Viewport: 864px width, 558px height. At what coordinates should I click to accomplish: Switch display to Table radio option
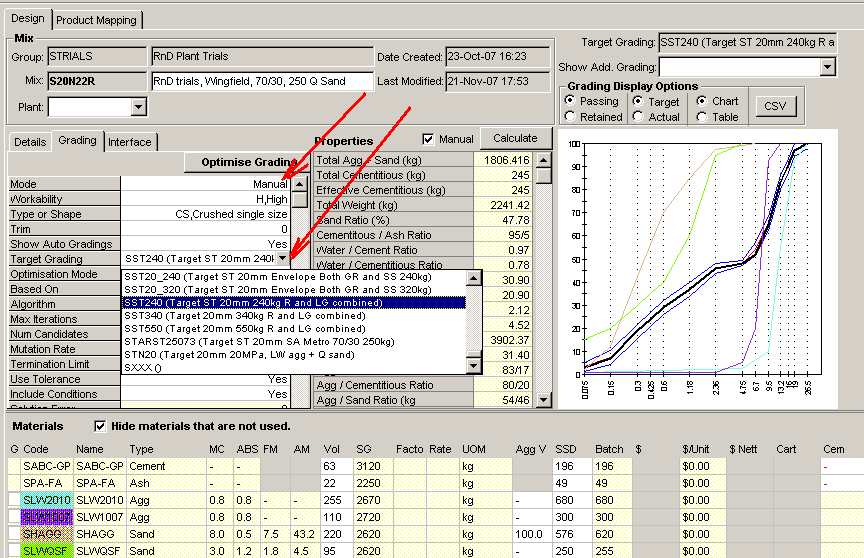(x=702, y=117)
